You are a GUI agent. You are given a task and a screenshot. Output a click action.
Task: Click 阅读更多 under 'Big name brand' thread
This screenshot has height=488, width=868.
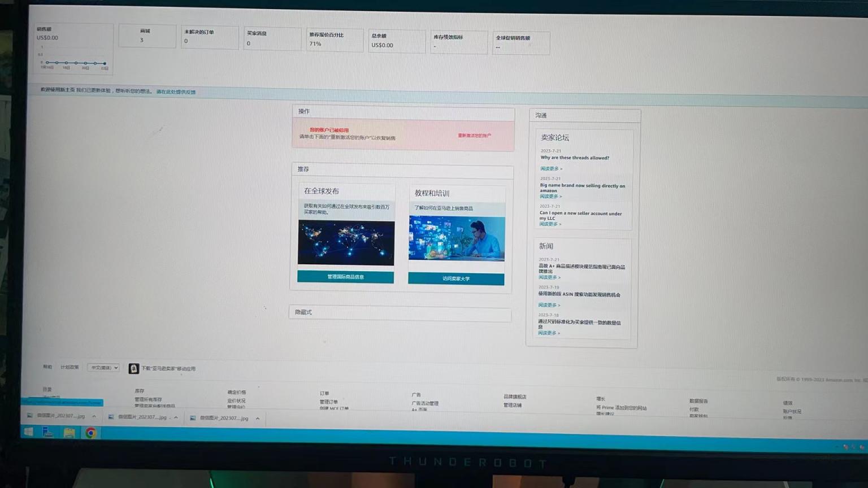click(x=550, y=196)
